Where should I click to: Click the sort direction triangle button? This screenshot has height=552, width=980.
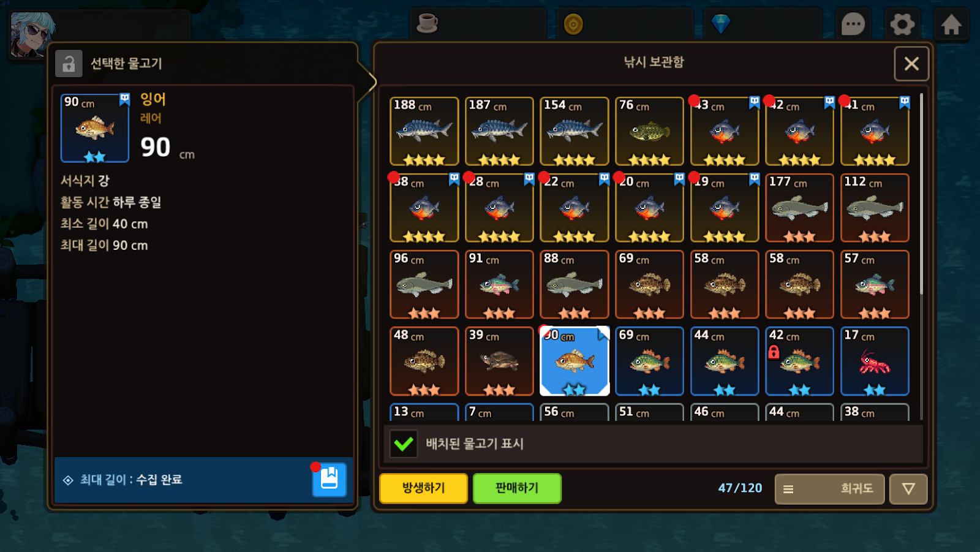point(908,489)
